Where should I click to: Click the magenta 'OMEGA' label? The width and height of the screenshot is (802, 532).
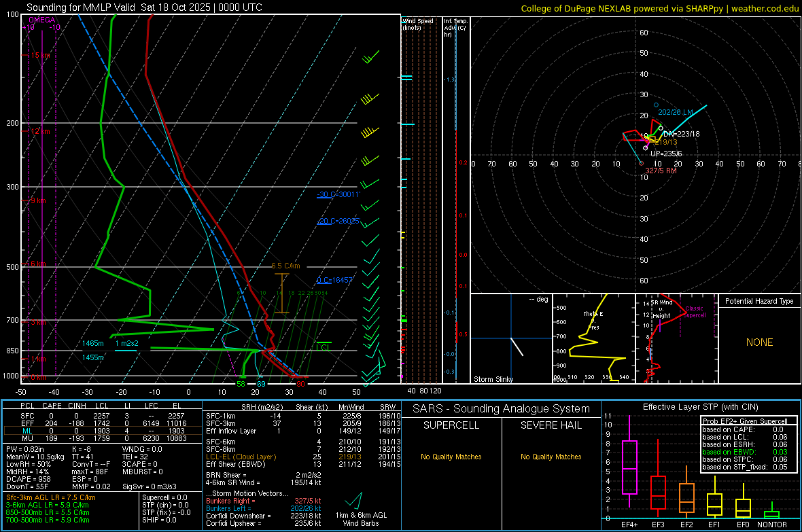coord(42,20)
